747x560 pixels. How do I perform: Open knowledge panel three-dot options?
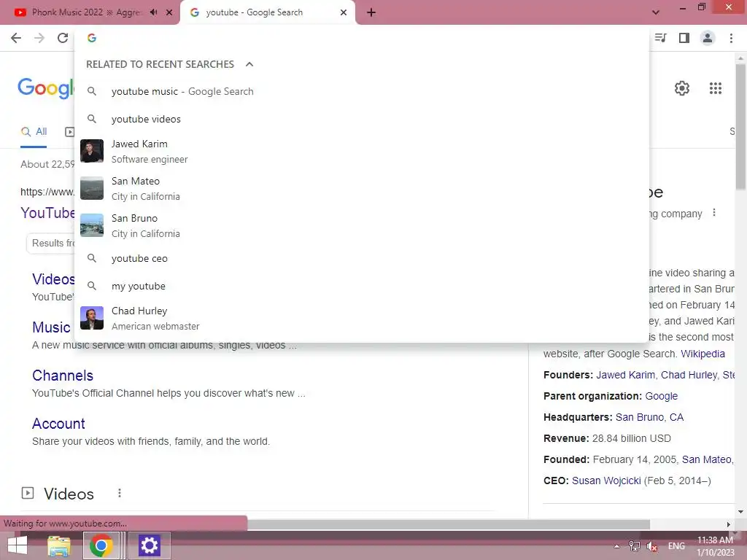[x=713, y=213]
